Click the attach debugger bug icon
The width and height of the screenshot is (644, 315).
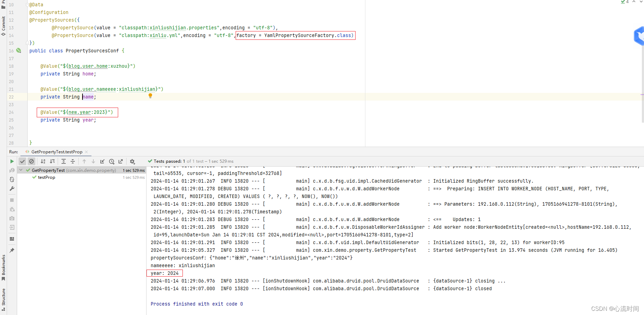coord(12,209)
